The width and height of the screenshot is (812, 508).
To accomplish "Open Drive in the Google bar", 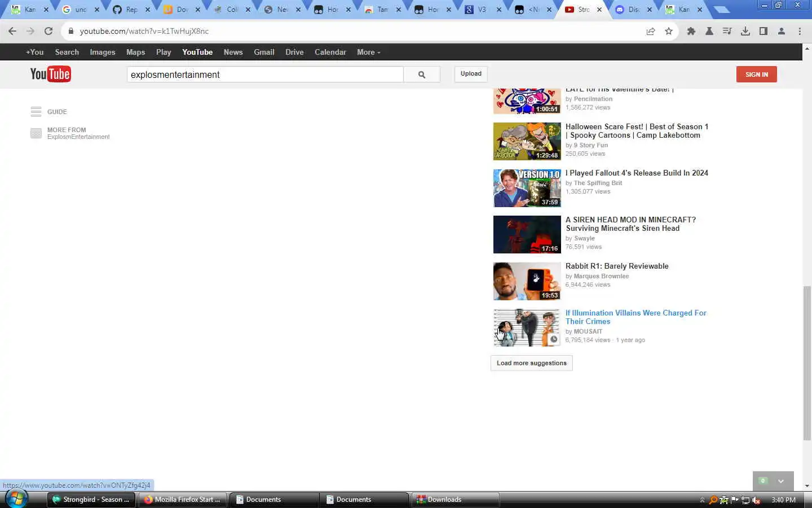I will point(294,52).
